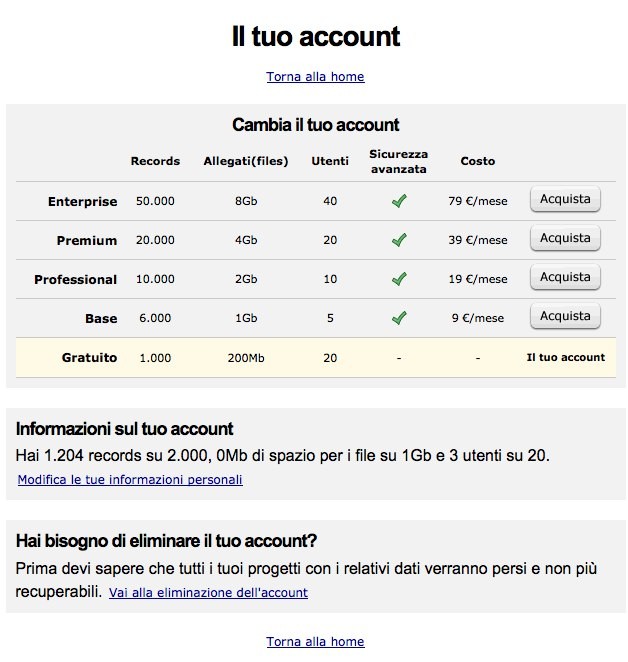Click the Enterprise plan green checkmark
Viewport: 628px width, 662px height.
pyautogui.click(x=399, y=201)
